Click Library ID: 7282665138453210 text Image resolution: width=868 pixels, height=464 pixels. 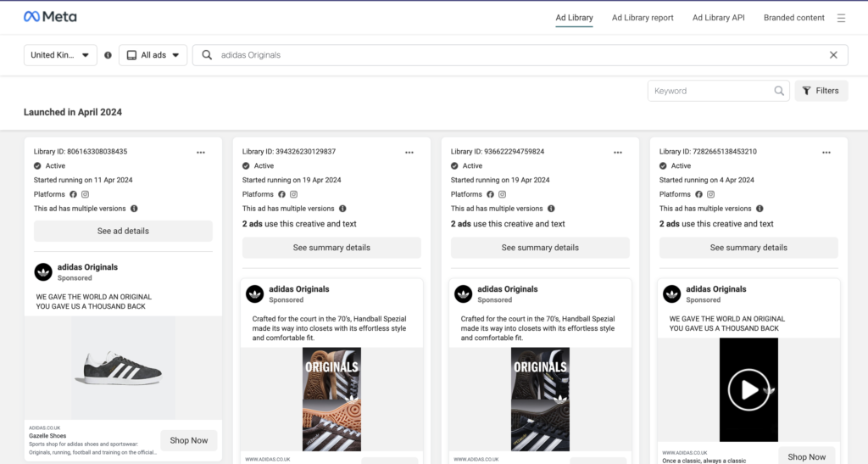point(708,151)
